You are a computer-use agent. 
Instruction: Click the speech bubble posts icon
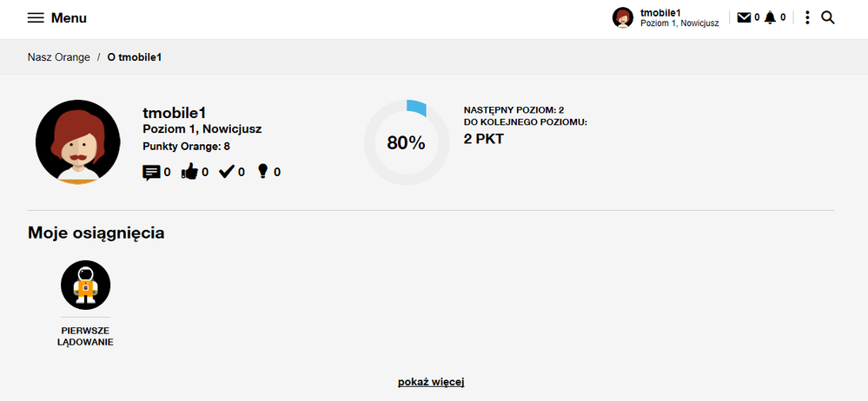[x=151, y=173]
